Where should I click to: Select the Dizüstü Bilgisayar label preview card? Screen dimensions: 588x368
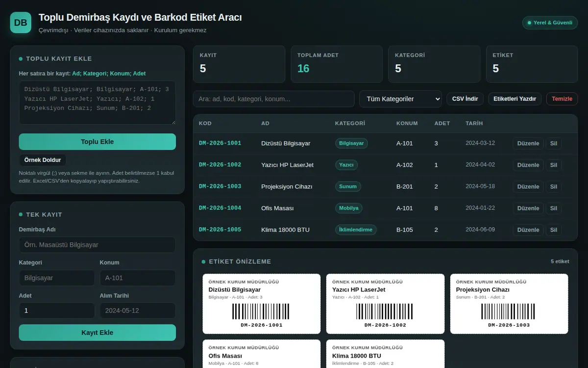click(x=262, y=304)
